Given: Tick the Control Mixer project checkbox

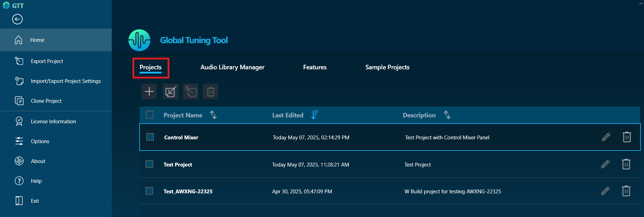Looking at the screenshot, I should coord(150,137).
